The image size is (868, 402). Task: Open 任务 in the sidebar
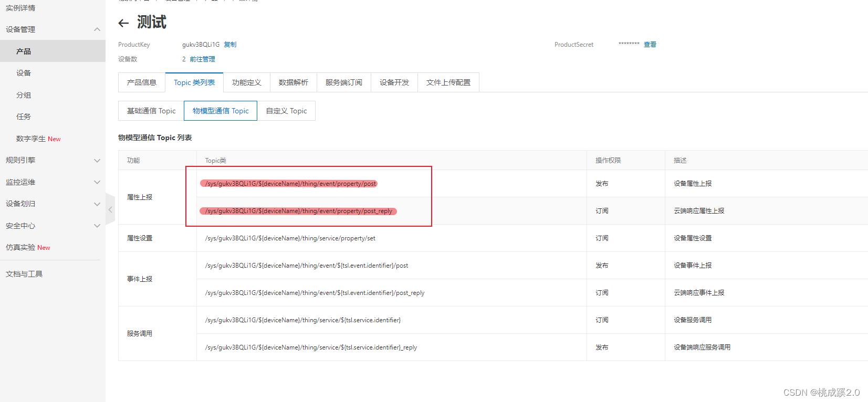[x=24, y=117]
